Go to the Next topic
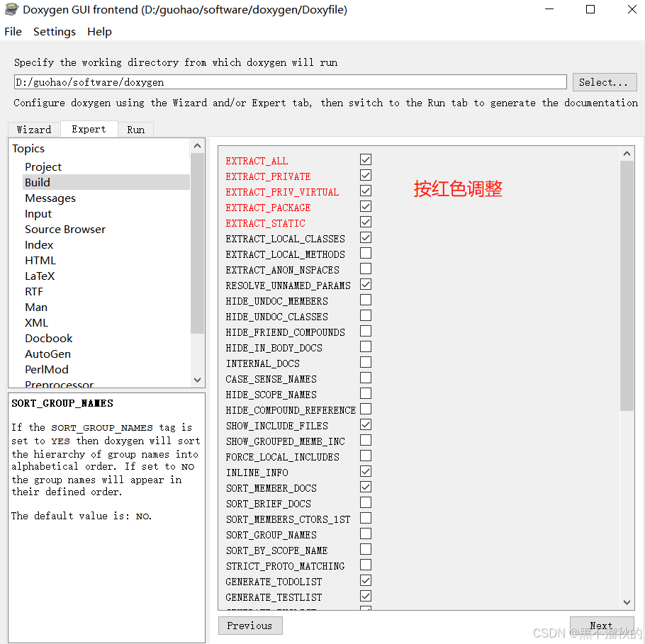Screen dimensions: 645x644 (601, 626)
